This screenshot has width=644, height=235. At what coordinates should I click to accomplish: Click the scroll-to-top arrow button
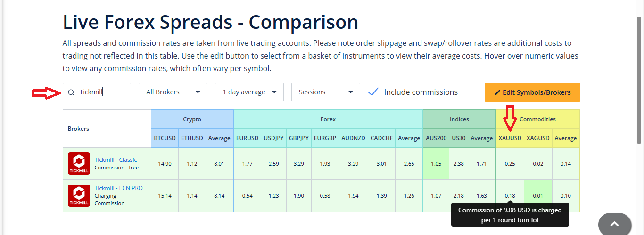click(x=615, y=224)
